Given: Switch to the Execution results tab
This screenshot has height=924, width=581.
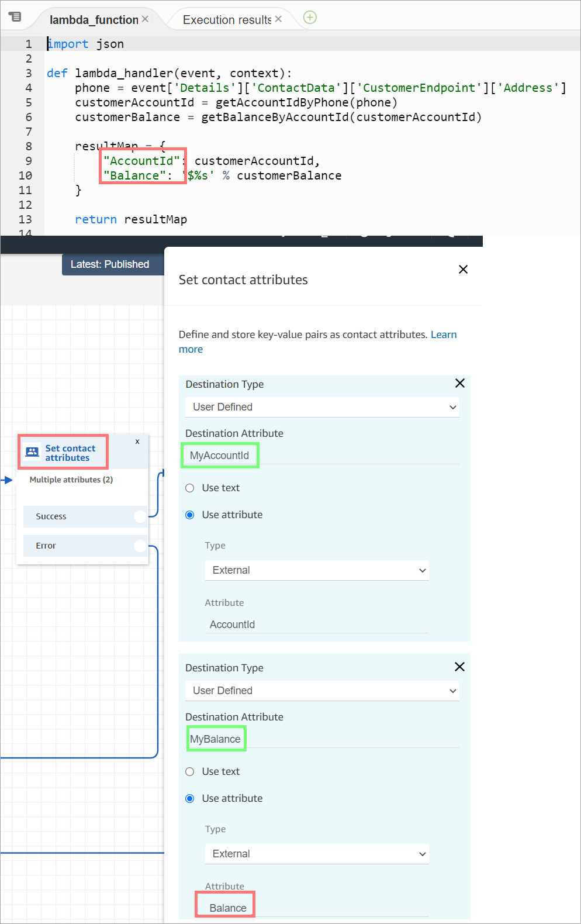Looking at the screenshot, I should click(x=227, y=20).
